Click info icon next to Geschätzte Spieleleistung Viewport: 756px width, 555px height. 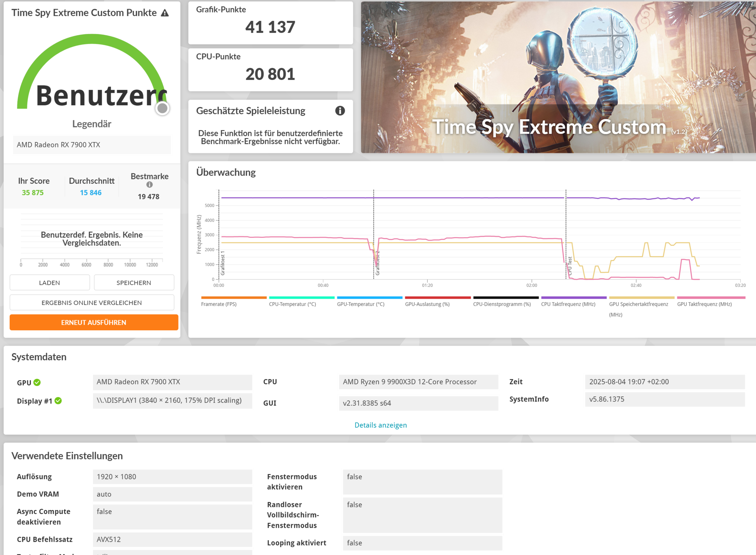[x=340, y=111]
